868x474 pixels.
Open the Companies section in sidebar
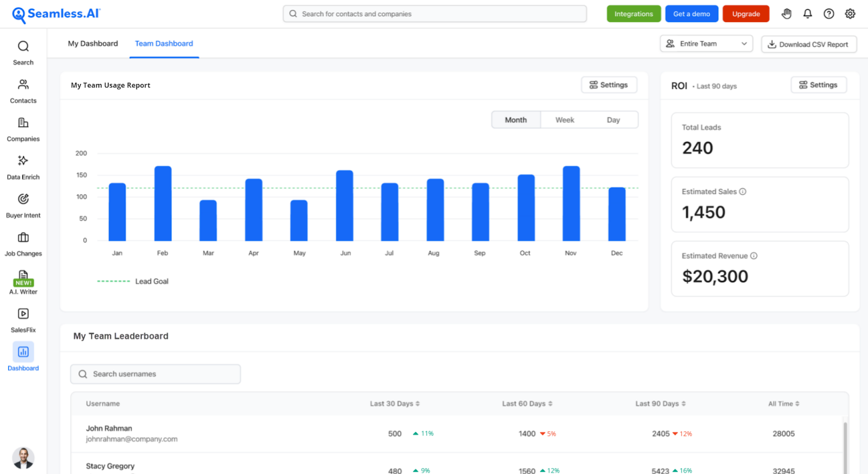(x=23, y=129)
